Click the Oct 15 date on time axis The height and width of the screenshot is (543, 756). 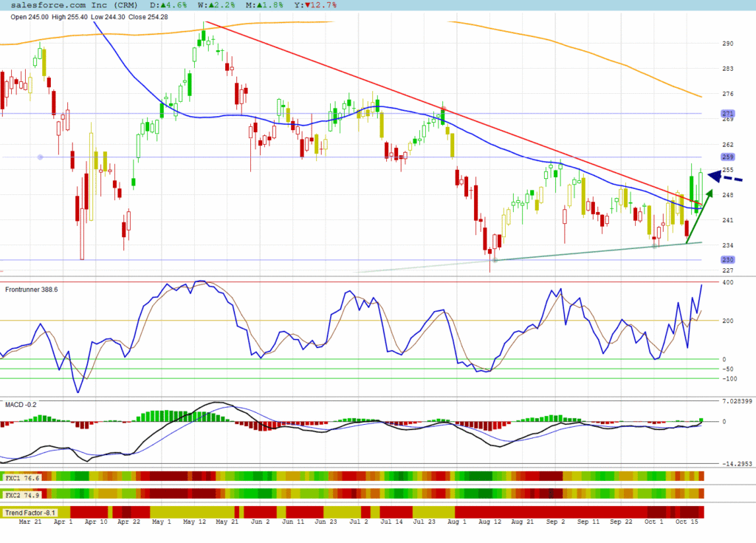point(687,522)
